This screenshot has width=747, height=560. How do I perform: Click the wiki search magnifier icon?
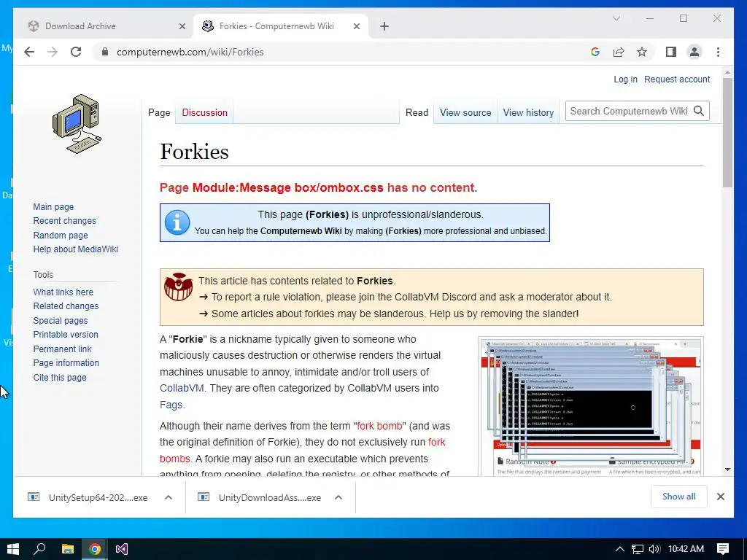tap(699, 111)
